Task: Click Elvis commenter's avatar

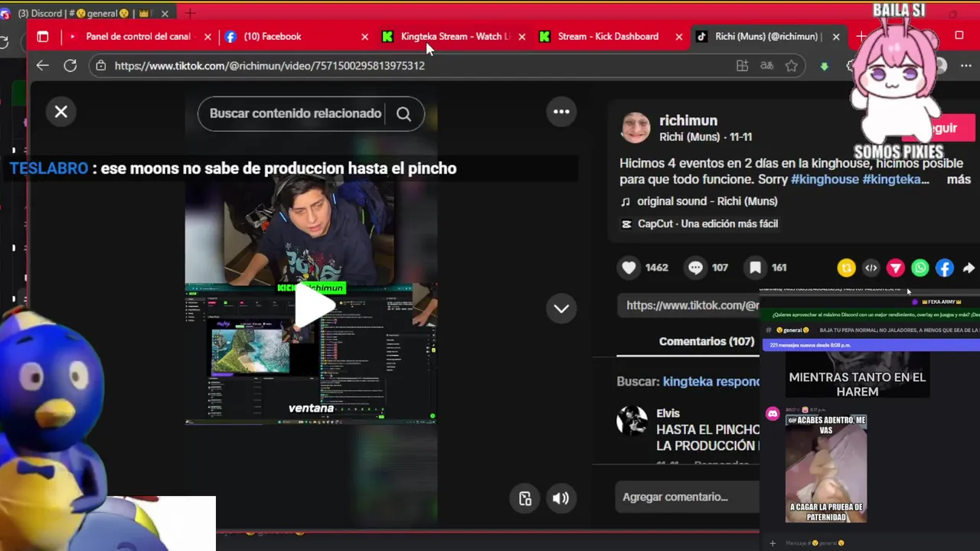Action: (x=632, y=421)
